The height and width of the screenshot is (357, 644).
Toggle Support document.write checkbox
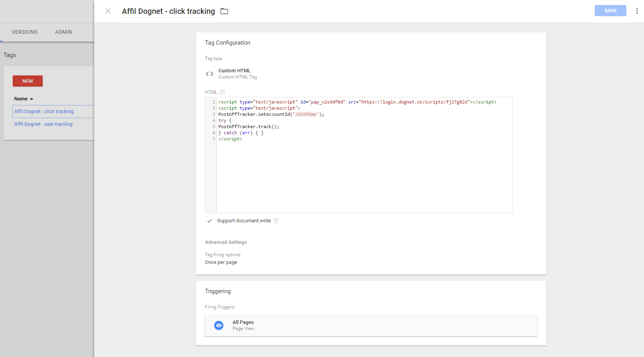[210, 221]
